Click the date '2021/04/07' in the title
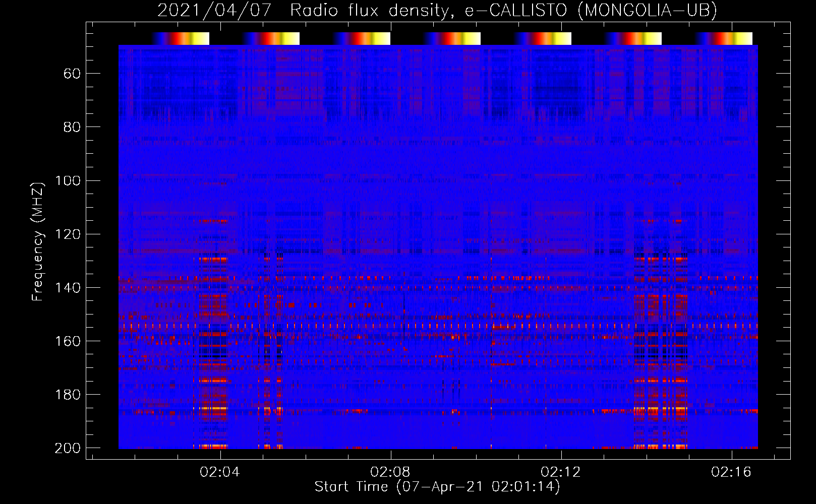 click(x=214, y=11)
